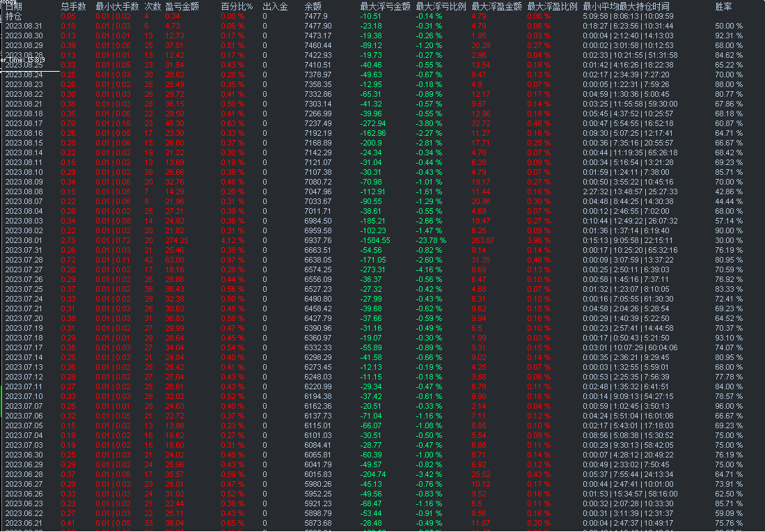The height and width of the screenshot is (532, 765).
Task: Click the 盈亏金额 column header
Action: [x=182, y=6]
